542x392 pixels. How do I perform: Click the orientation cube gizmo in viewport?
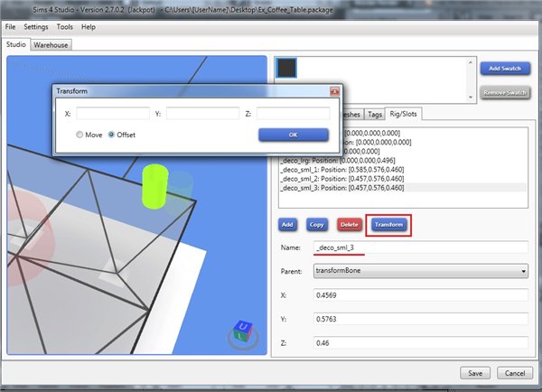241,330
